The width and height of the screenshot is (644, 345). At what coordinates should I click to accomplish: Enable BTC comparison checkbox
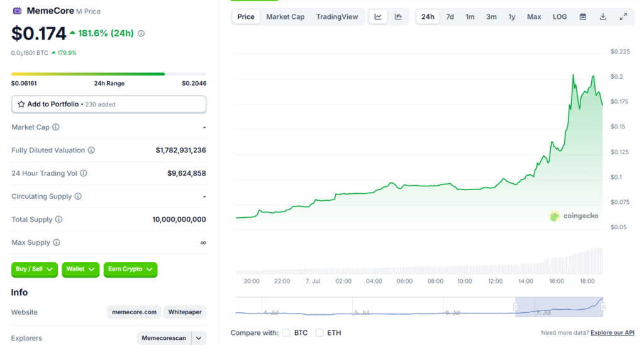(x=286, y=332)
